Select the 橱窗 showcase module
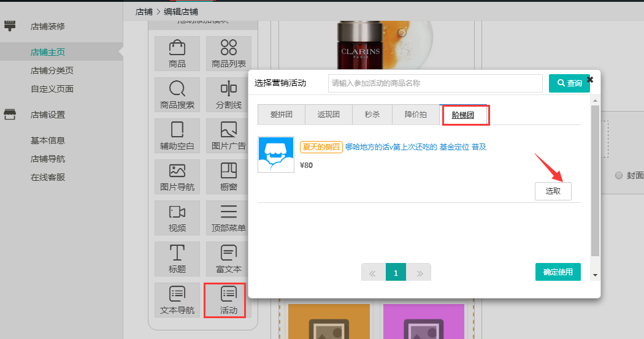The image size is (644, 339). 228,177
